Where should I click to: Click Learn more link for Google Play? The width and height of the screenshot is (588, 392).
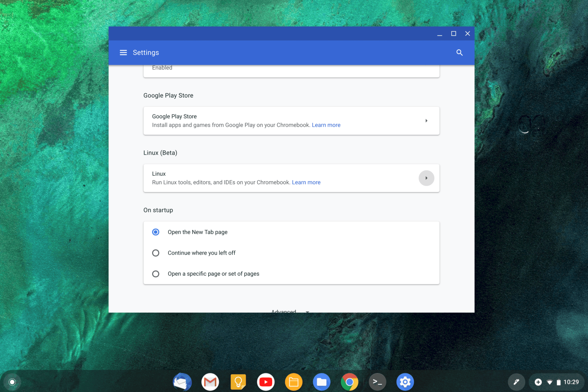pyautogui.click(x=326, y=125)
